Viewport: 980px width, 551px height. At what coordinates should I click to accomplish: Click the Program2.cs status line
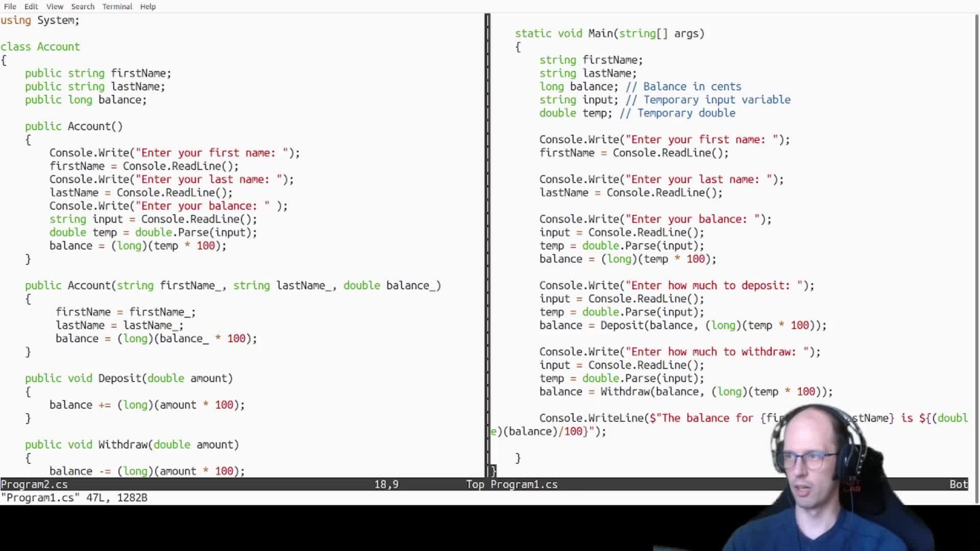coord(34,484)
